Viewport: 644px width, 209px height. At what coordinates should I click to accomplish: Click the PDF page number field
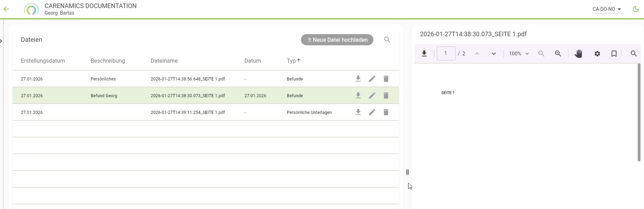point(446,54)
